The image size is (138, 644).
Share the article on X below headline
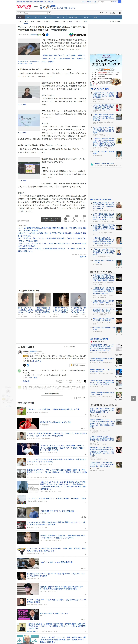[44, 35]
